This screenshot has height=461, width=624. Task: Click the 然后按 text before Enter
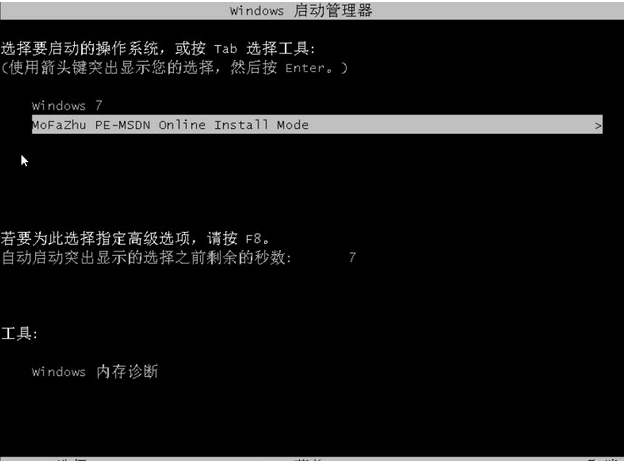coord(254,67)
